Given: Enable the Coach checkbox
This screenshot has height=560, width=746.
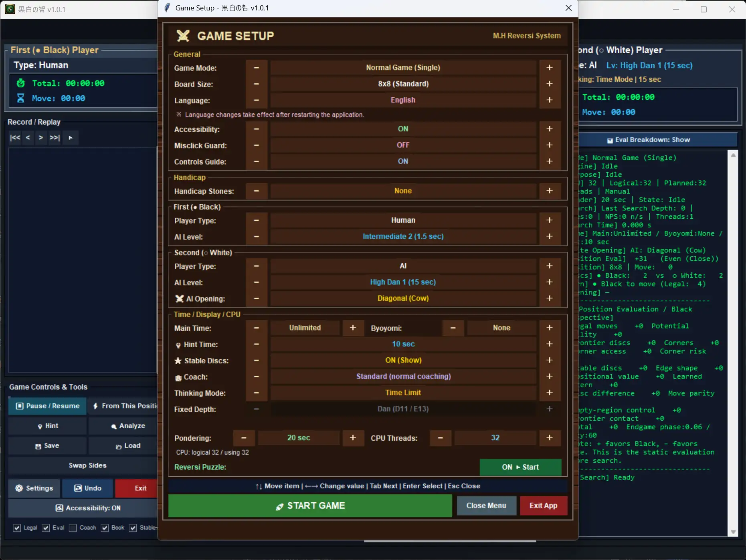Looking at the screenshot, I should pyautogui.click(x=73, y=528).
